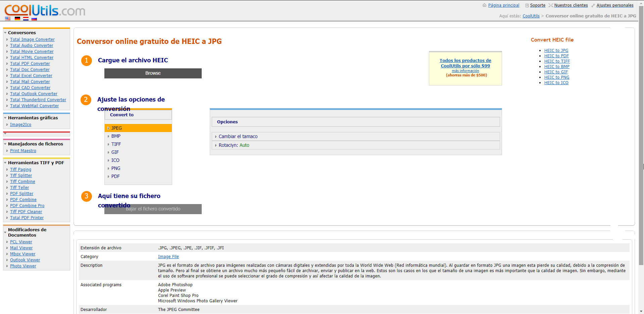Click the Bajar el fichero convertido button
The image size is (644, 314).
point(153,209)
